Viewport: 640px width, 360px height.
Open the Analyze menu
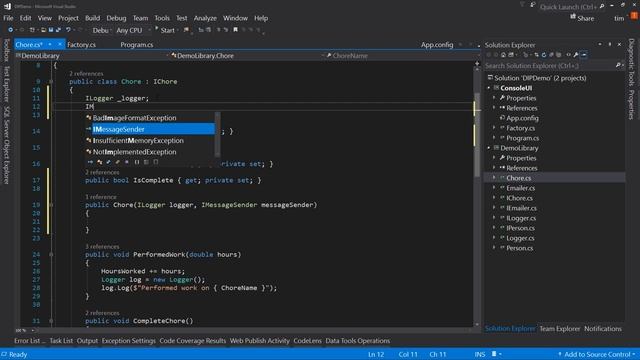(205, 18)
